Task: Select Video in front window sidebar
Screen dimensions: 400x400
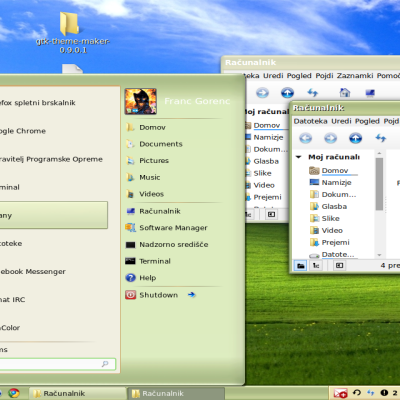Action: pyautogui.click(x=326, y=231)
